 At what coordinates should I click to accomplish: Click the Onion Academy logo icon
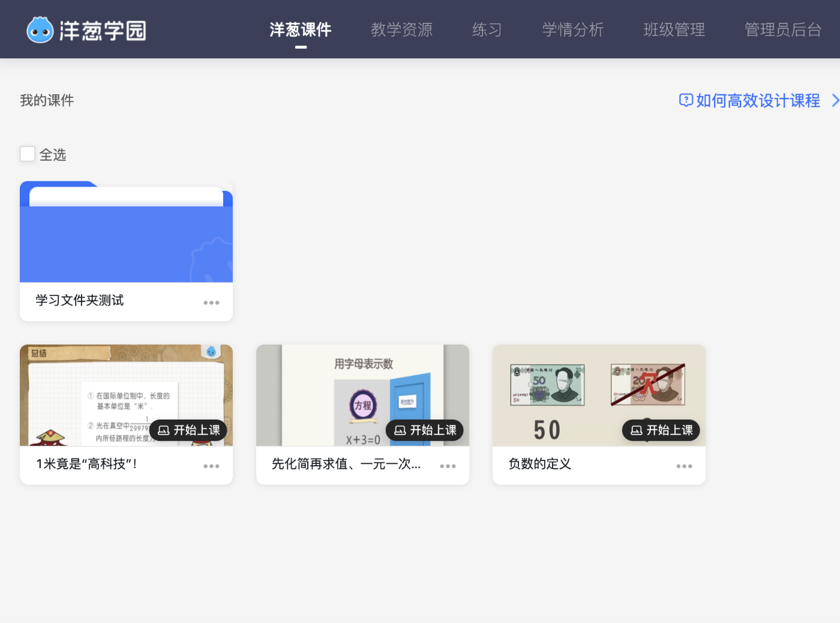(x=40, y=30)
